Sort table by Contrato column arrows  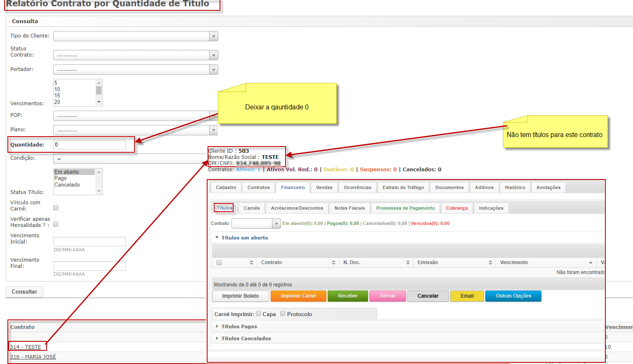pyautogui.click(x=333, y=262)
